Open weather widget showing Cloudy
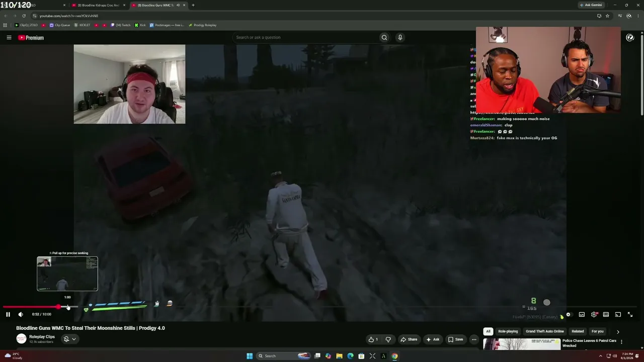This screenshot has width=644, height=362. pos(13,356)
